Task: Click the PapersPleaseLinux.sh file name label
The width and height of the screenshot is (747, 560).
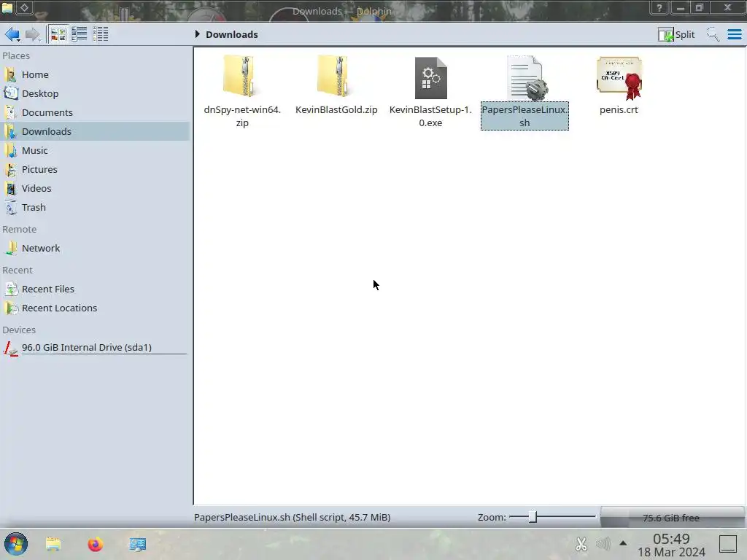Action: click(525, 116)
